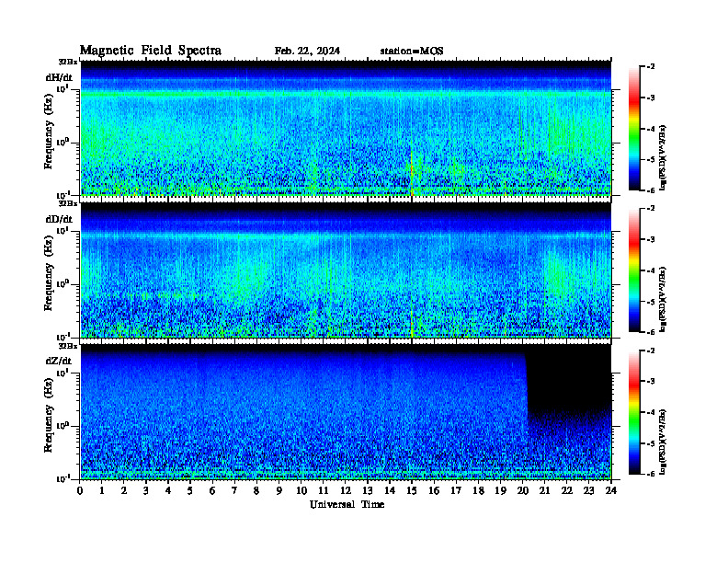Click the 'dD/dt' panel label

pyautogui.click(x=59, y=218)
